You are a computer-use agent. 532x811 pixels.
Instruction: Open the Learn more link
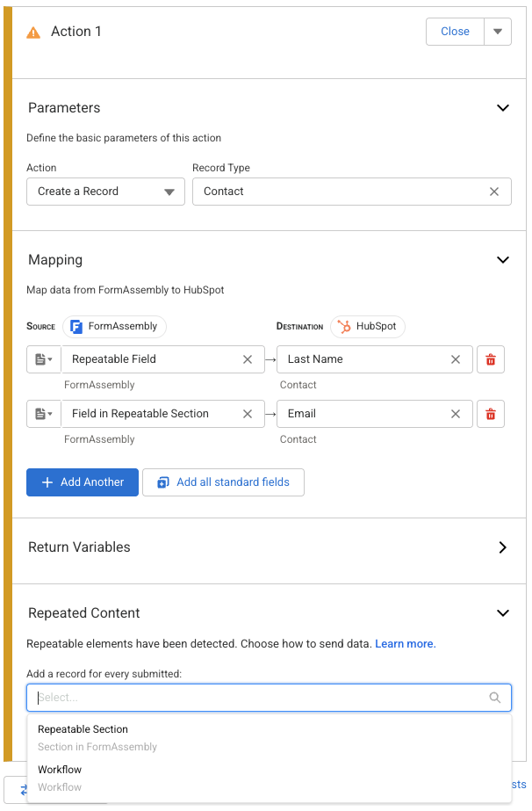click(x=405, y=644)
